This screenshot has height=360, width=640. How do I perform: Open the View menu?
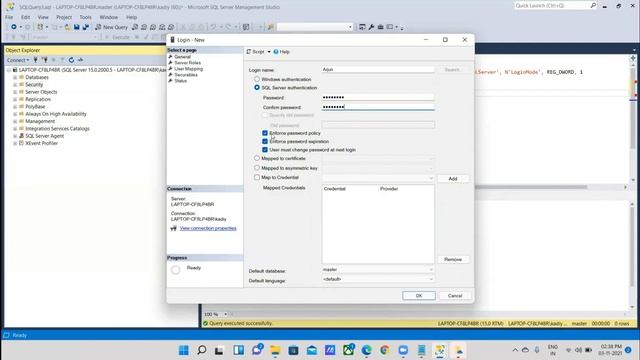click(x=43, y=17)
